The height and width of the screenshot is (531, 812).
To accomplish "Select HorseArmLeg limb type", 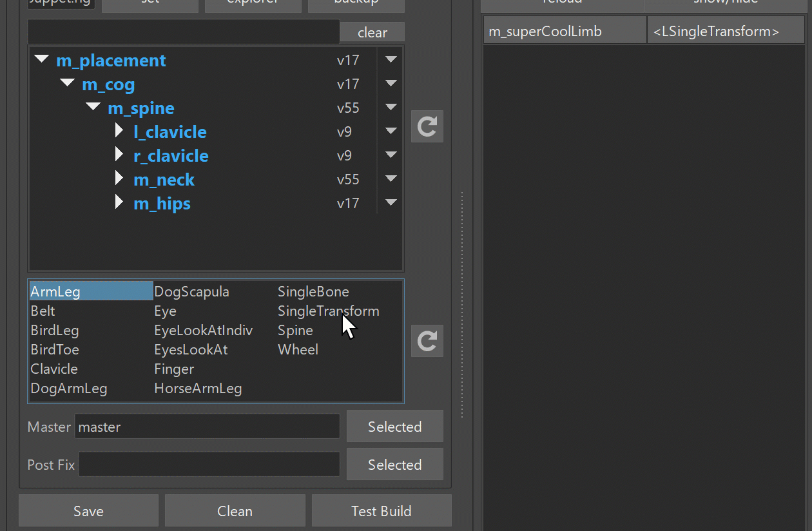I will (198, 388).
